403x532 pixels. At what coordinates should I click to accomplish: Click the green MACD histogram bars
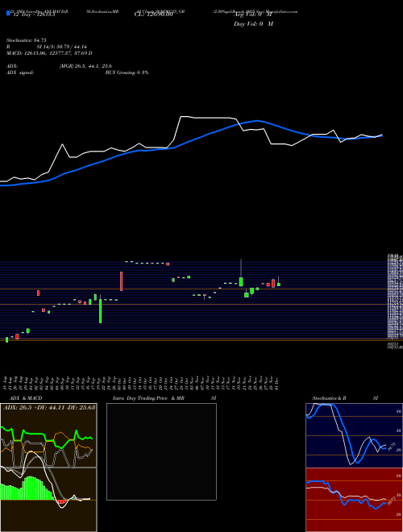click(x=27, y=488)
